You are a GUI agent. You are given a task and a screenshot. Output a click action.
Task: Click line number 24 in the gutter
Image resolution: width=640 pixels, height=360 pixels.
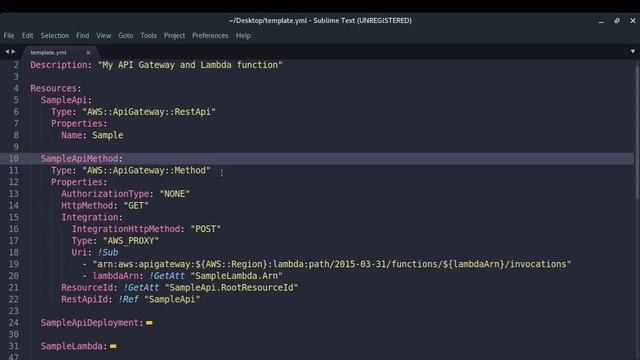click(x=13, y=323)
